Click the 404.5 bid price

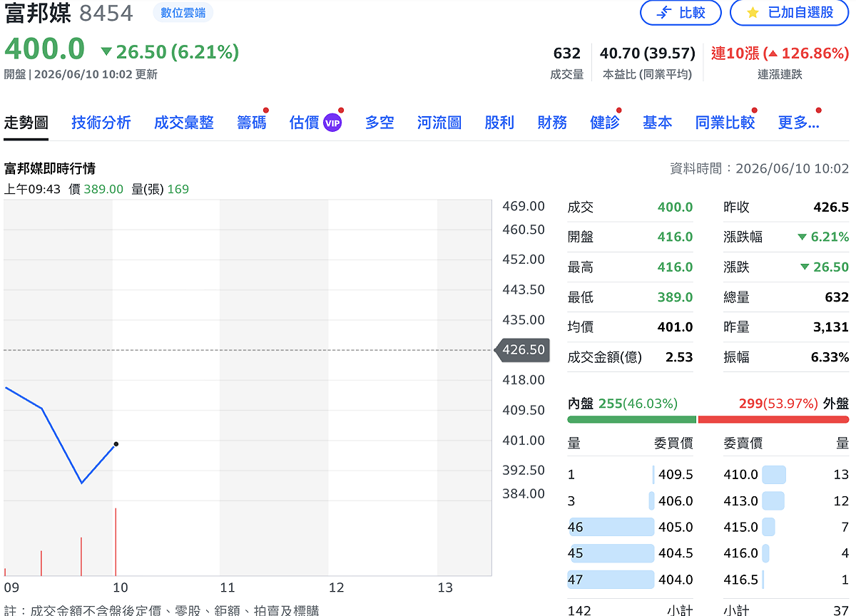(676, 553)
